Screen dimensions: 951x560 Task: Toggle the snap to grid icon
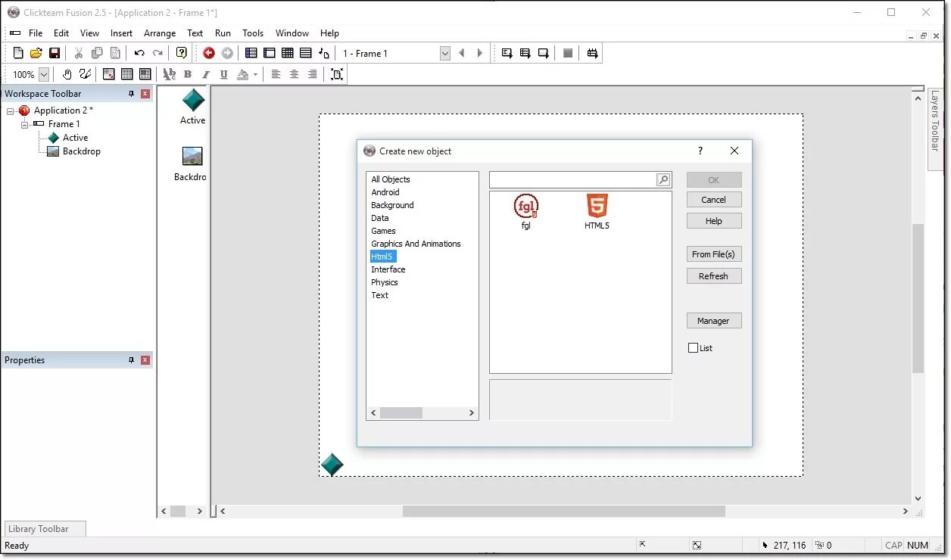pos(145,74)
